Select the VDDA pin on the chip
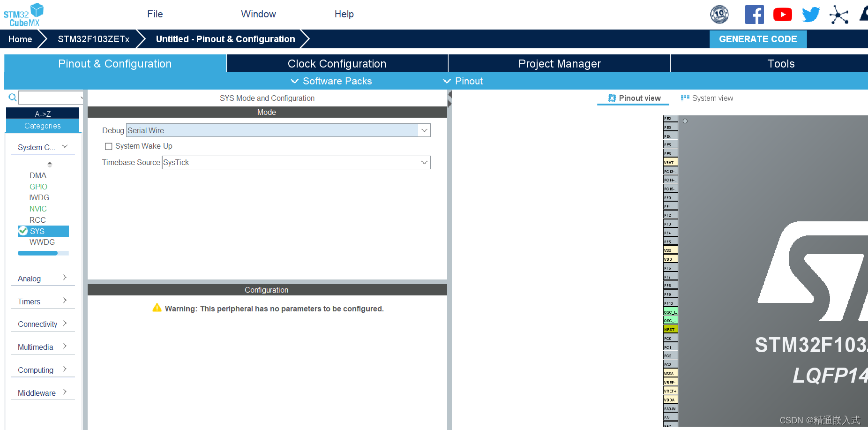The image size is (868, 430). (x=670, y=400)
